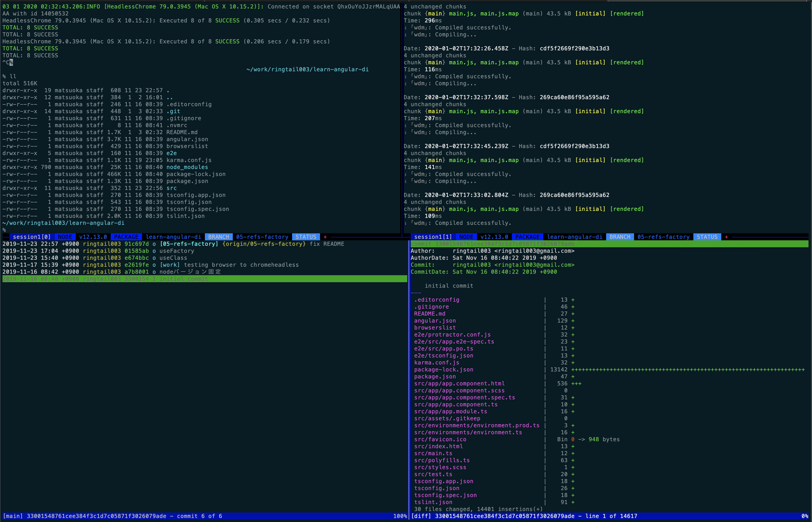The width and height of the screenshot is (812, 522).
Task: Open src/app/app.component.scss in diff stat
Action: coord(459,390)
